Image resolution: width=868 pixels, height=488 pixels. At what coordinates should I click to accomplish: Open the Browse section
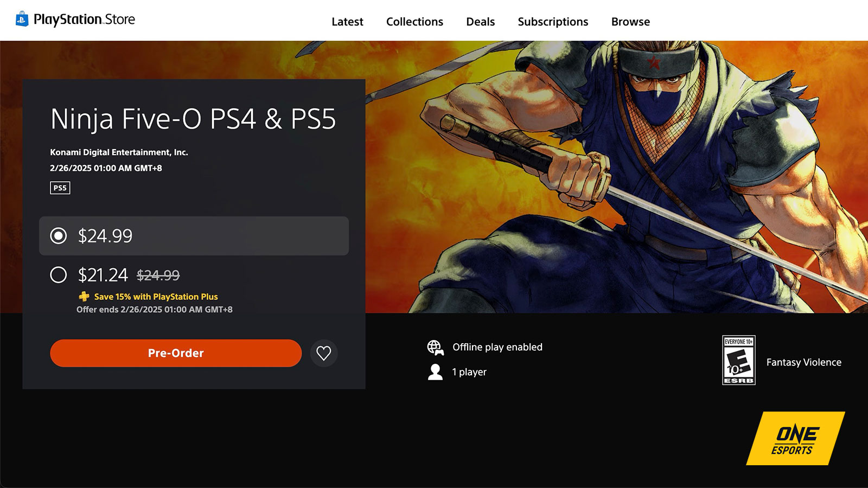[x=630, y=22]
